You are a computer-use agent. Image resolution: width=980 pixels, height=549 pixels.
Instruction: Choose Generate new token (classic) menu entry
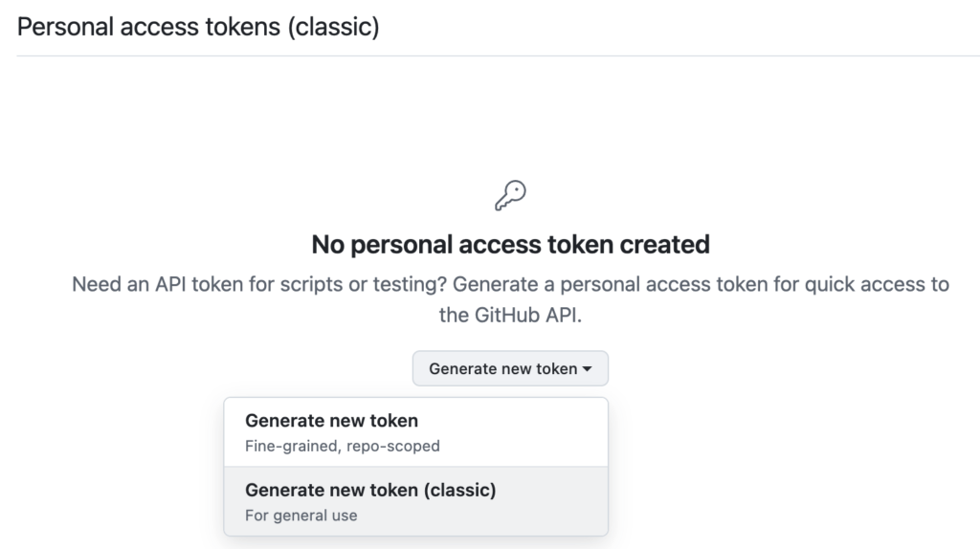point(415,501)
